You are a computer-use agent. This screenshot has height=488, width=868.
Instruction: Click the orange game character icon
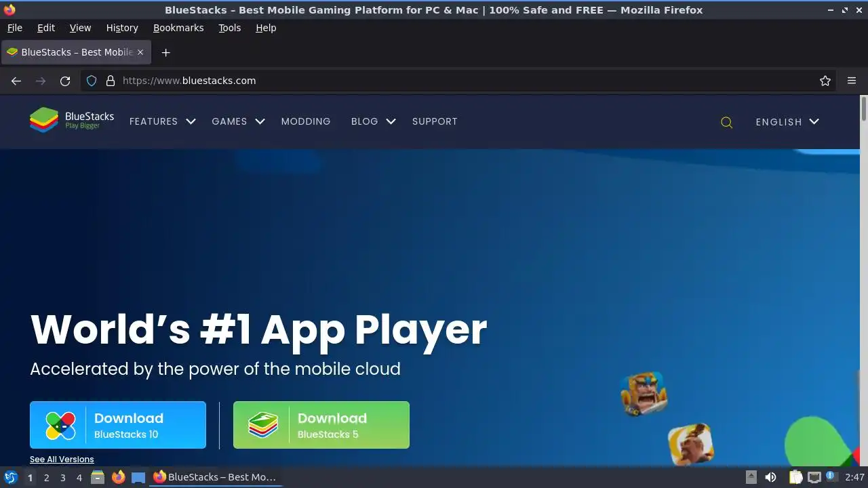[x=690, y=445]
